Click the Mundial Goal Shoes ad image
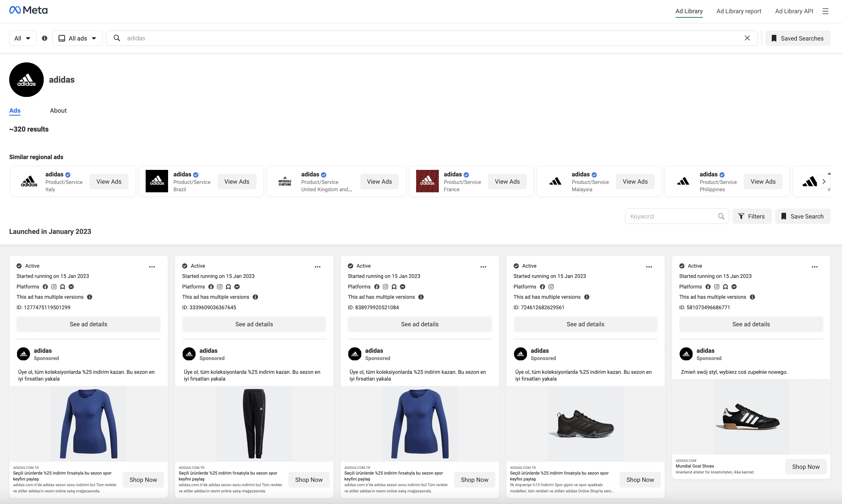This screenshot has height=504, width=842. pyautogui.click(x=751, y=417)
